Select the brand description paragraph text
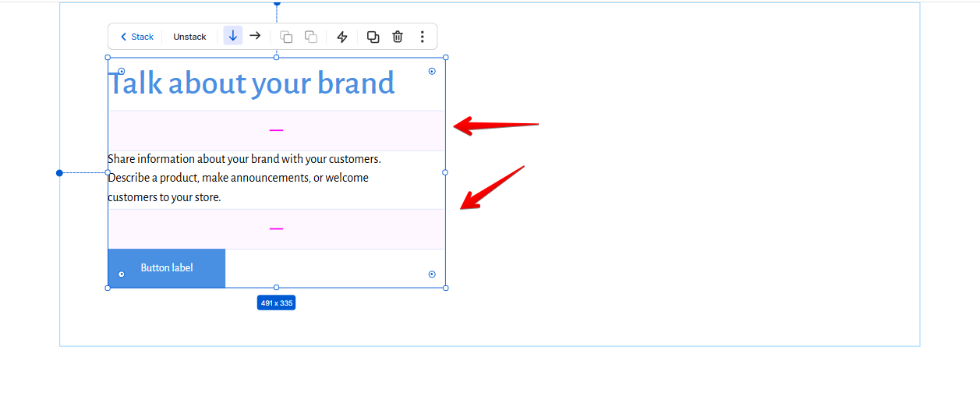This screenshot has width=980, height=407. point(244,178)
